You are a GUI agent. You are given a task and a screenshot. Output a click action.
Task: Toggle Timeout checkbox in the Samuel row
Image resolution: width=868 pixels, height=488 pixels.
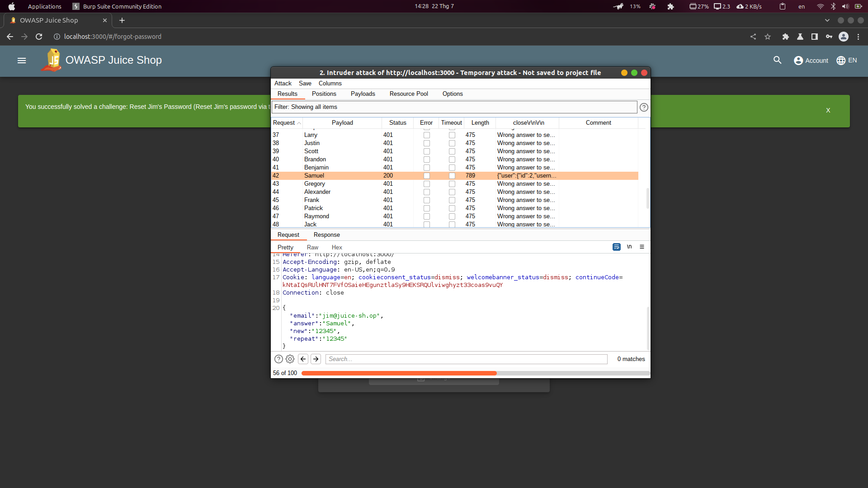[452, 176]
